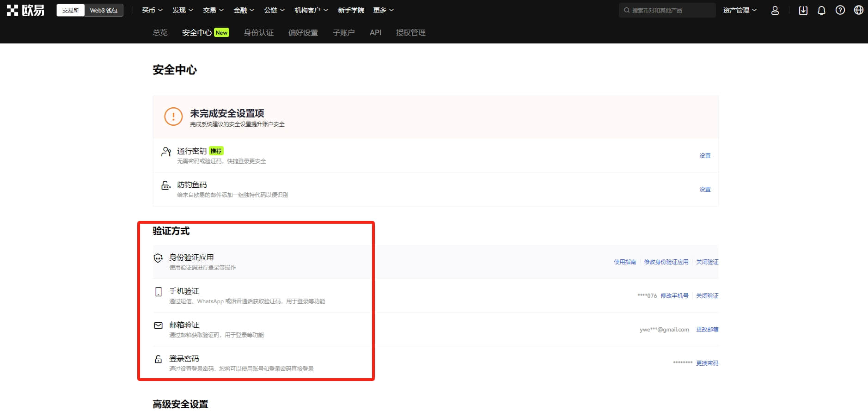This screenshot has width=868, height=411.
Task: Click the passkey icon next to 通行密钥
Action: [166, 152]
